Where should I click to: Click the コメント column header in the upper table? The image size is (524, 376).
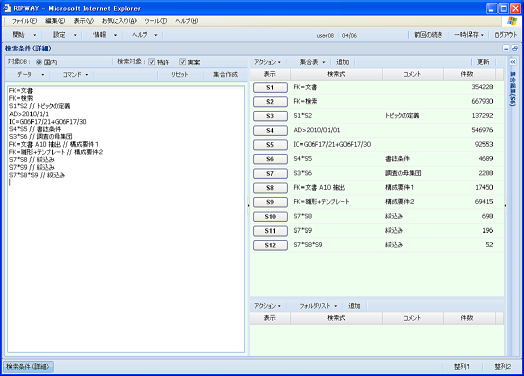(413, 74)
